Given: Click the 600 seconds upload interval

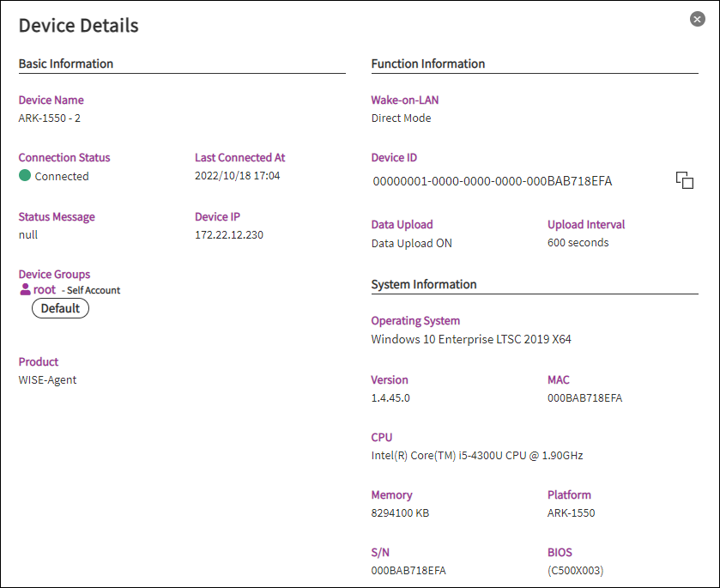Looking at the screenshot, I should 578,243.
